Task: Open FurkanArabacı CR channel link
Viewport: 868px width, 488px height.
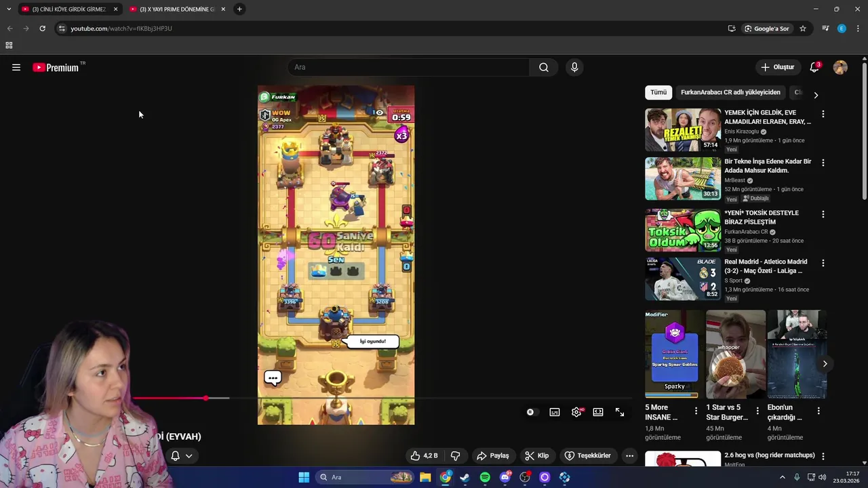Action: click(x=746, y=232)
